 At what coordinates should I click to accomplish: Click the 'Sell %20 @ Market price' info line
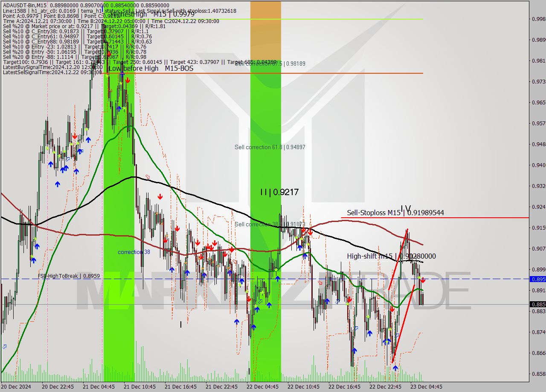(x=84, y=26)
